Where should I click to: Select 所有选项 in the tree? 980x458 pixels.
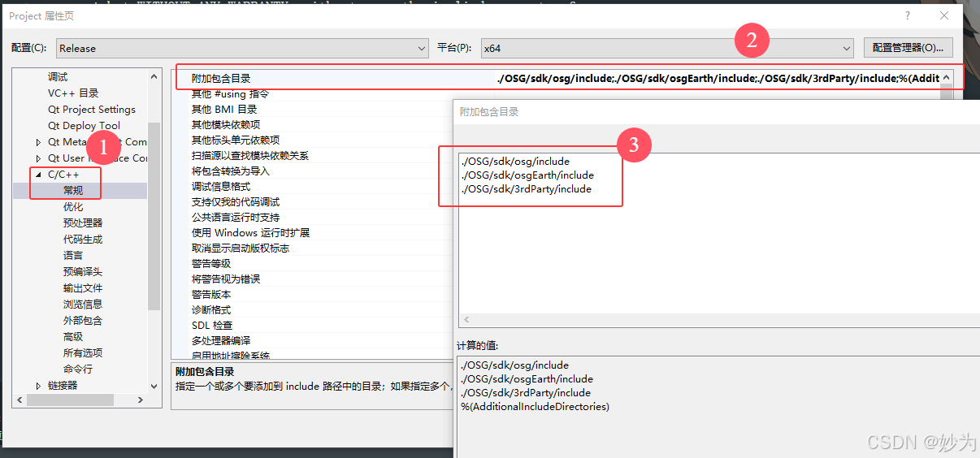click(x=83, y=352)
